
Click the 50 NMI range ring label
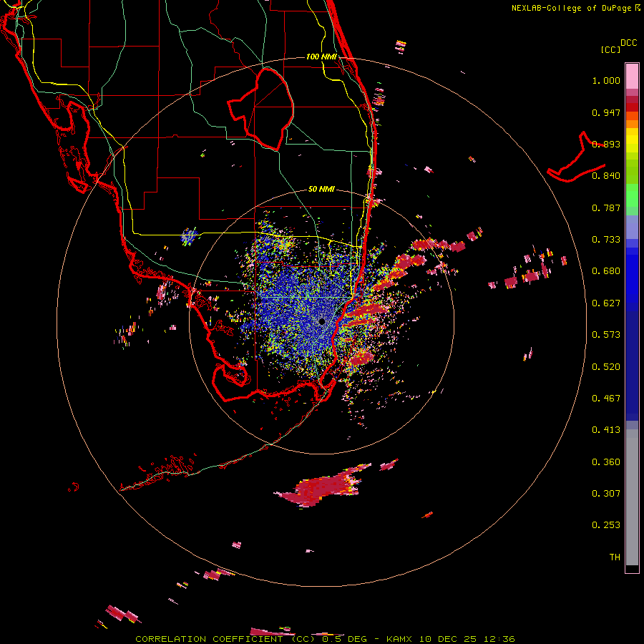[321, 190]
